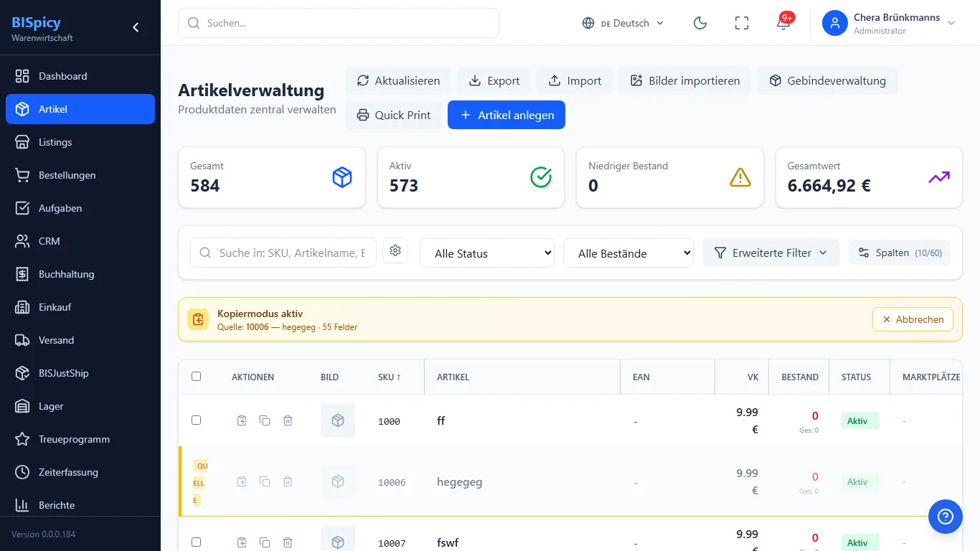
Task: Open BISJustShip via its box icon
Action: coord(22,373)
